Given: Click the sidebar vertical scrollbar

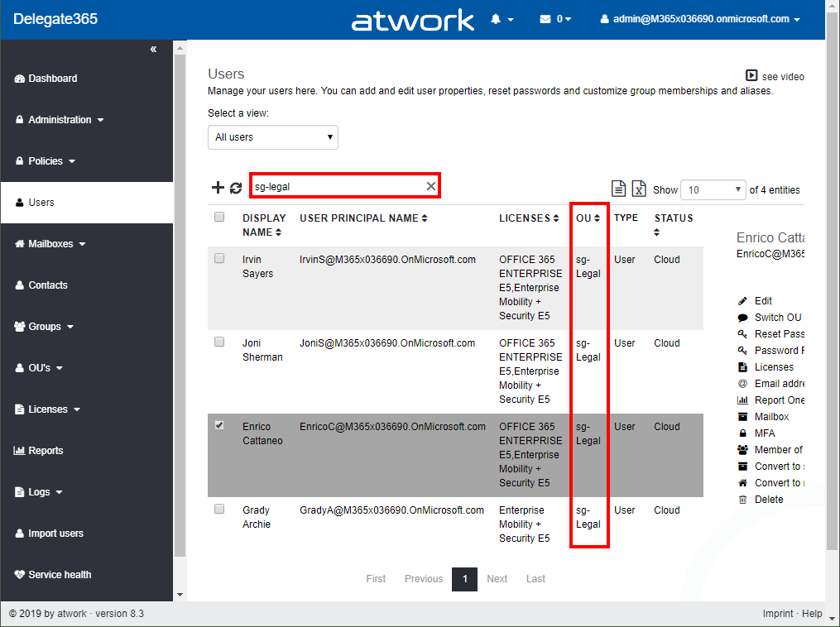Looking at the screenshot, I should pos(180,305).
